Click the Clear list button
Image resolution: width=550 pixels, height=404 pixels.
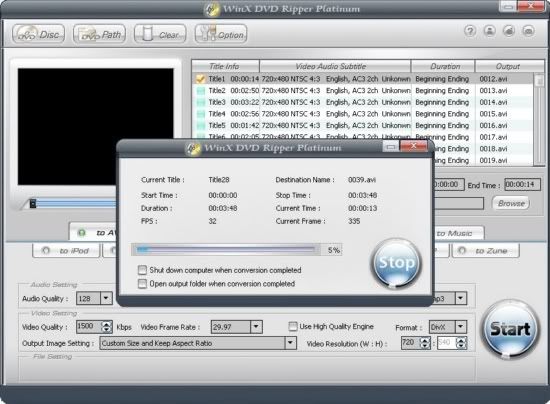(x=160, y=34)
